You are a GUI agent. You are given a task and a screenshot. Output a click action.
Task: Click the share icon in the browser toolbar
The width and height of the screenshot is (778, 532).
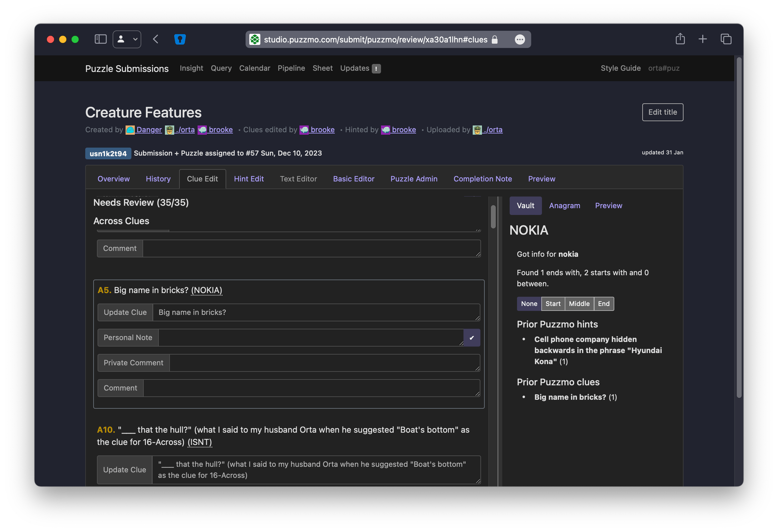(680, 39)
